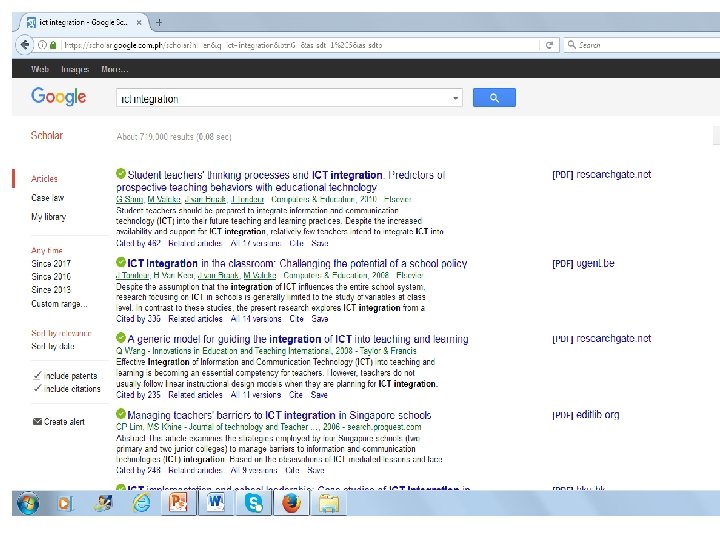
Task: Toggle the include patents checkbox
Action: tap(38, 376)
